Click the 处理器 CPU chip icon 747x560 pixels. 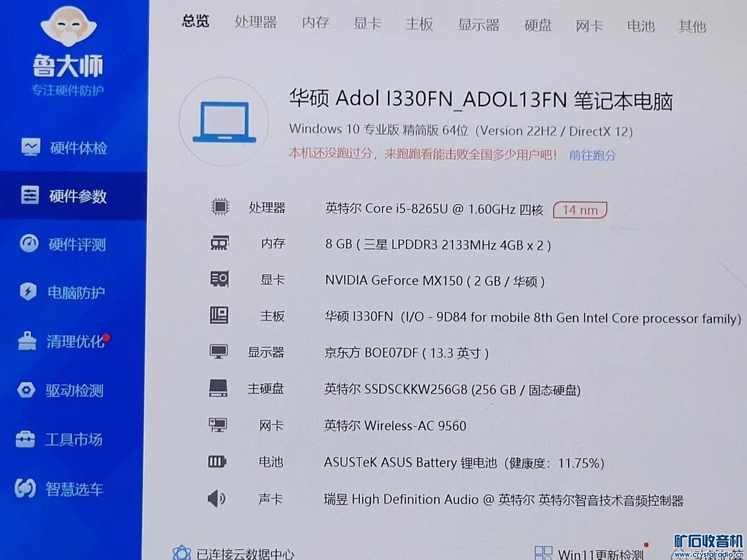click(220, 207)
